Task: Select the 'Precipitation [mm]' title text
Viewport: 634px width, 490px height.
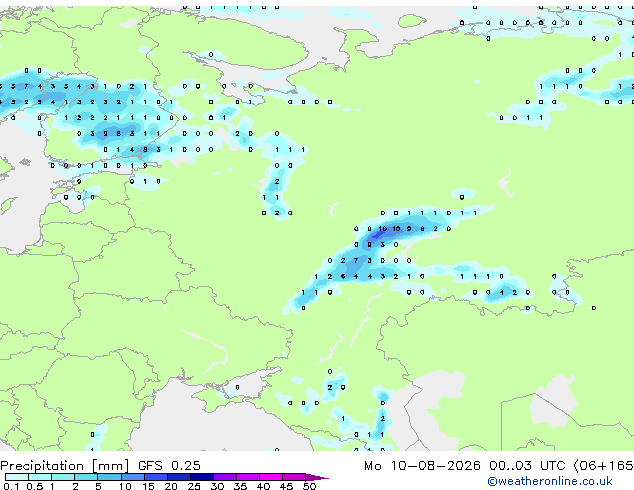Action: point(65,466)
